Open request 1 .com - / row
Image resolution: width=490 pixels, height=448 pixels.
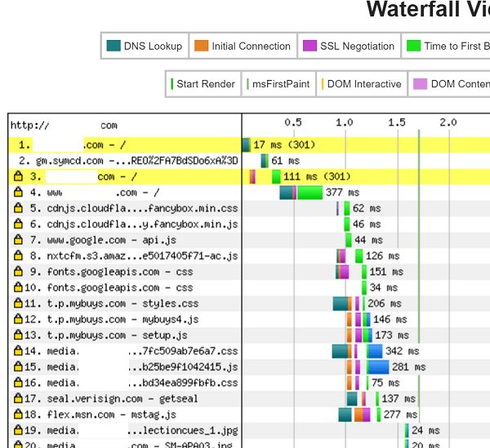point(125,145)
